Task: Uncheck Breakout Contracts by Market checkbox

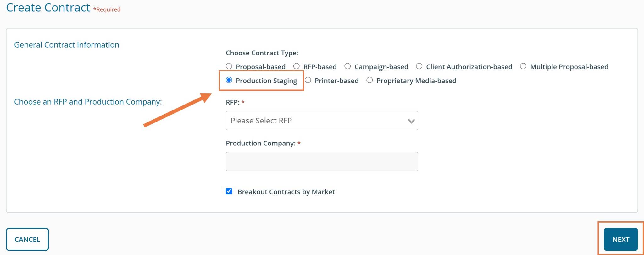Action: pyautogui.click(x=229, y=191)
